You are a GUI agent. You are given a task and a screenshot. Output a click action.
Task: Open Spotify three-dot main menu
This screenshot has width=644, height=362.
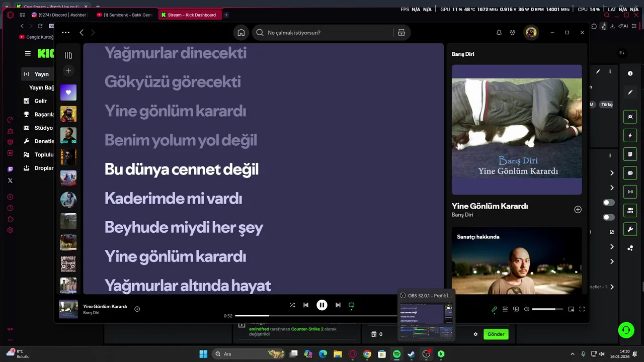(x=66, y=33)
